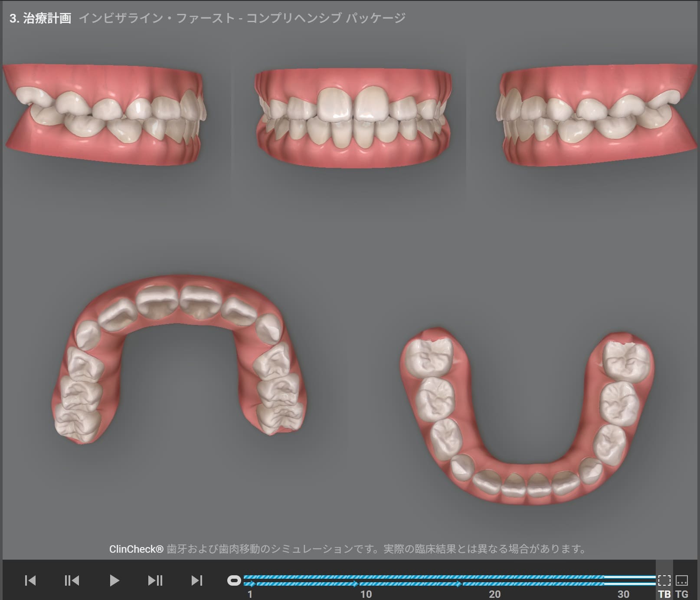
Task: Select stage 30 on the timeline
Action: (623, 594)
